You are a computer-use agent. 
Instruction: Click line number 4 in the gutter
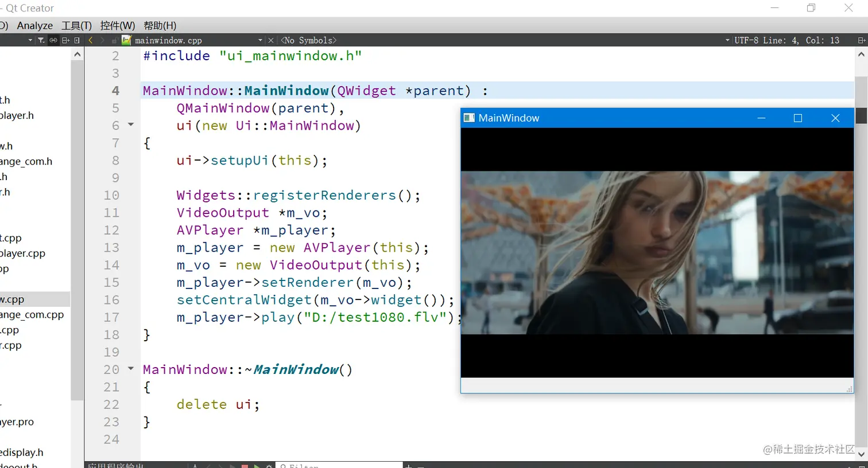(115, 91)
